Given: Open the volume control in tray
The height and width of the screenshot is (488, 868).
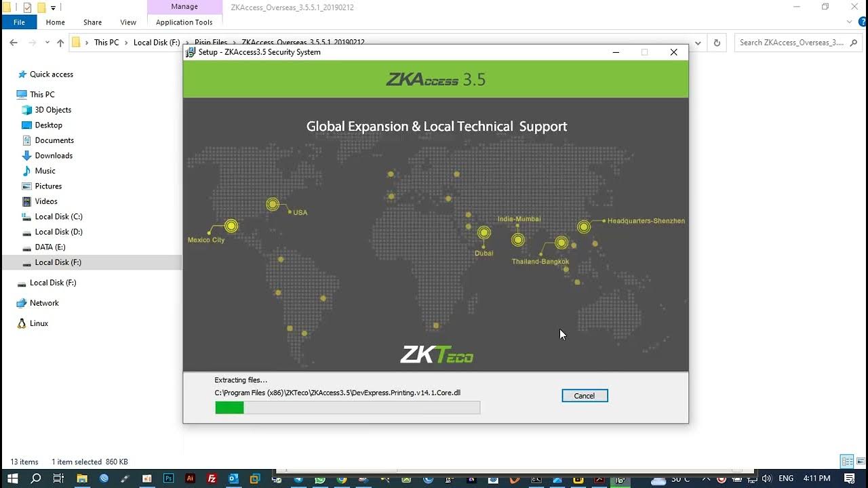Looking at the screenshot, I should (x=766, y=479).
